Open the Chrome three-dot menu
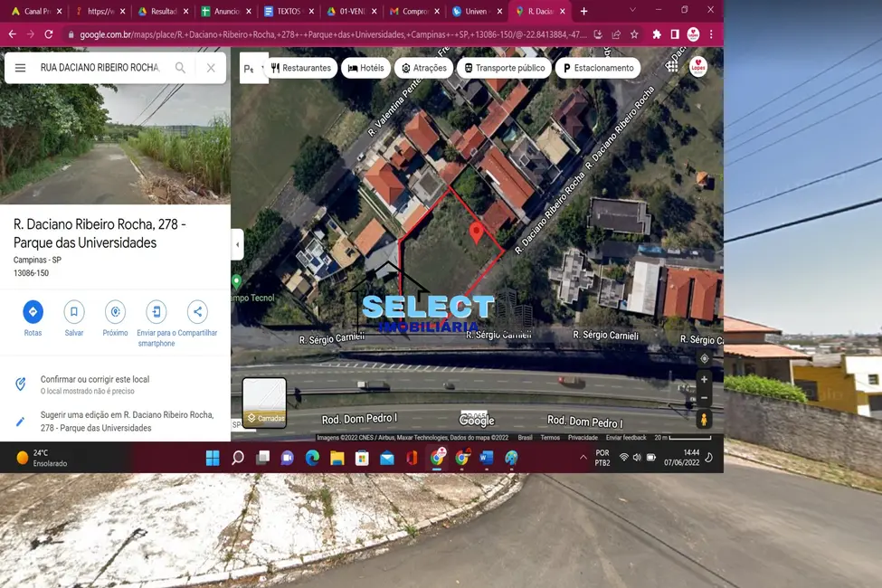Viewport: 882px width, 588px height. point(711,34)
